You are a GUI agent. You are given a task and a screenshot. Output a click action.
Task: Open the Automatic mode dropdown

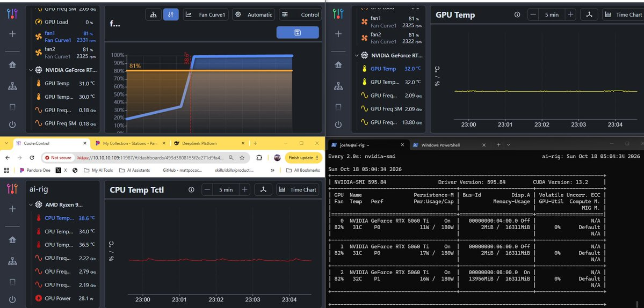click(x=254, y=14)
